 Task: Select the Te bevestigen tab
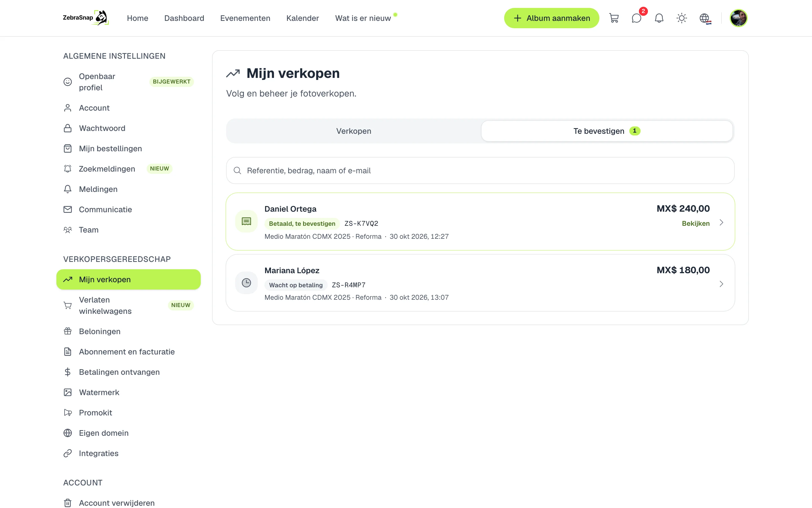(607, 131)
